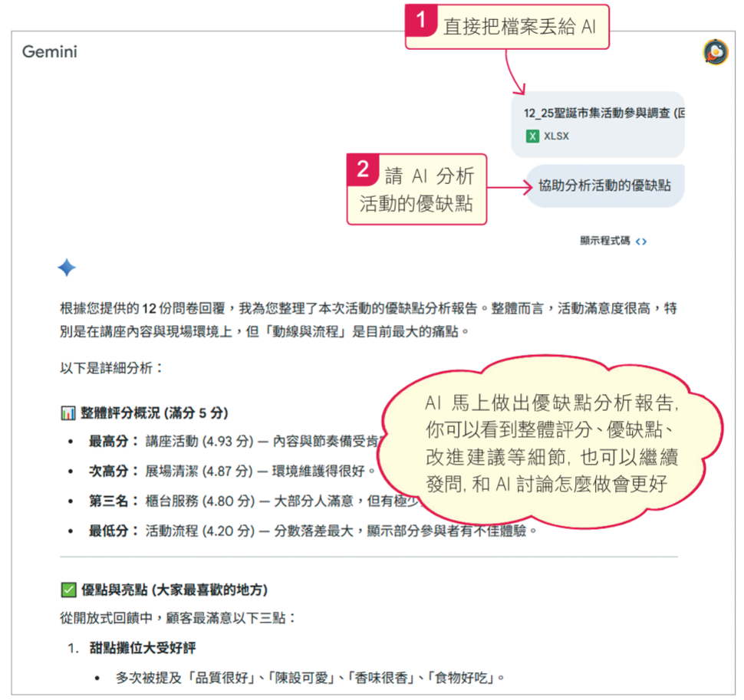This screenshot has width=744, height=700.
Task: Click the 直接把檔案丟給 AI callout label
Action: [518, 27]
